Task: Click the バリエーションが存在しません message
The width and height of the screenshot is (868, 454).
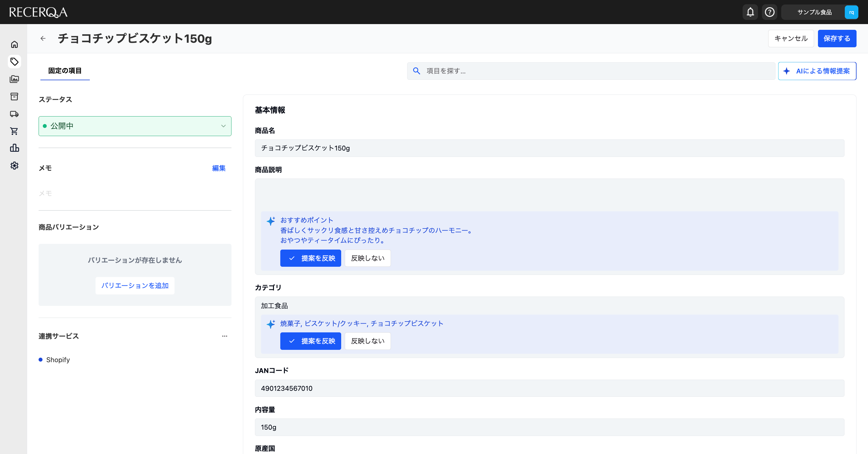Action: click(135, 260)
